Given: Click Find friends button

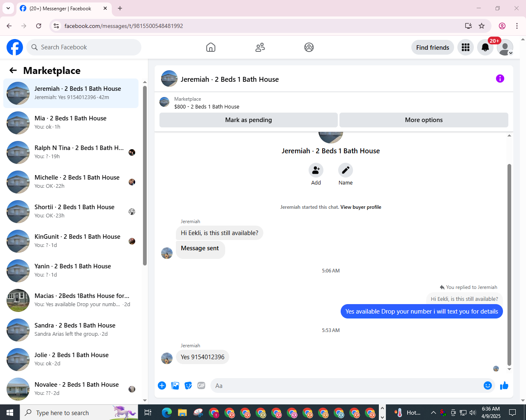Looking at the screenshot, I should click(433, 47).
